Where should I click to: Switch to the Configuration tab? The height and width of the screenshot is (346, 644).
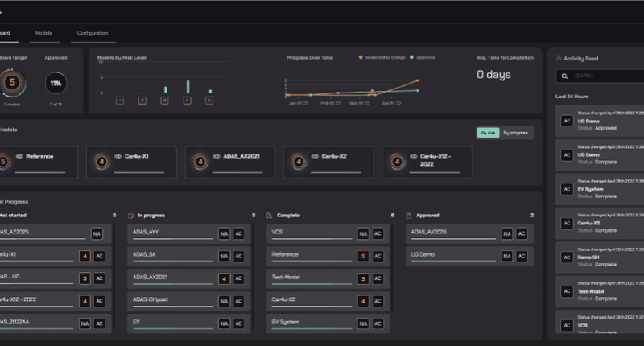[93, 33]
